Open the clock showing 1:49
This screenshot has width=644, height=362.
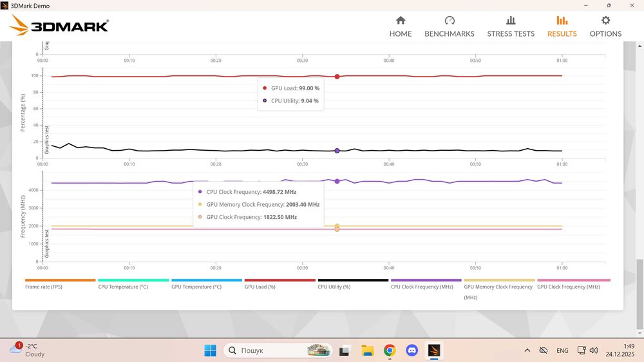pos(620,350)
